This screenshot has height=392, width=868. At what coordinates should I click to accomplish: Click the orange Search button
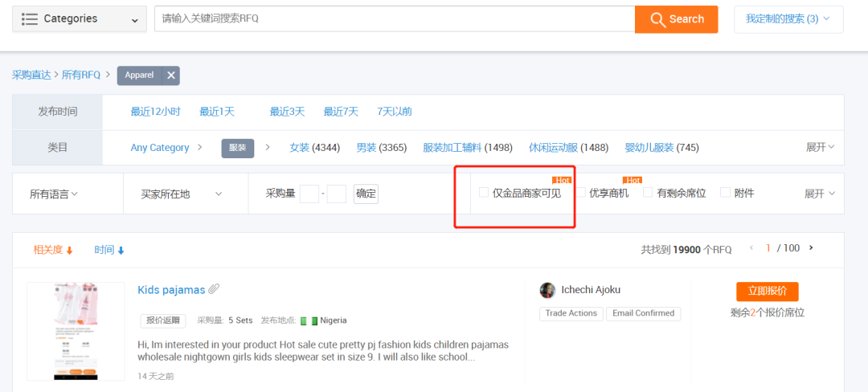(677, 19)
